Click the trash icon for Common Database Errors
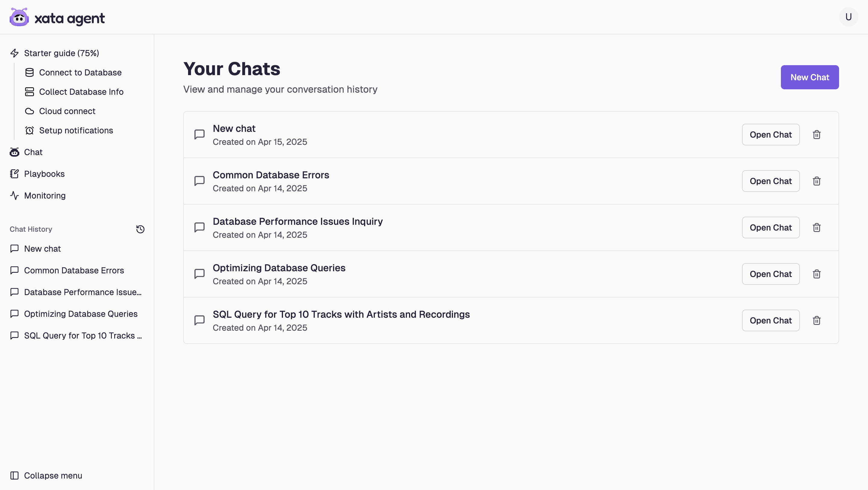Viewport: 868px width, 490px height. point(816,181)
